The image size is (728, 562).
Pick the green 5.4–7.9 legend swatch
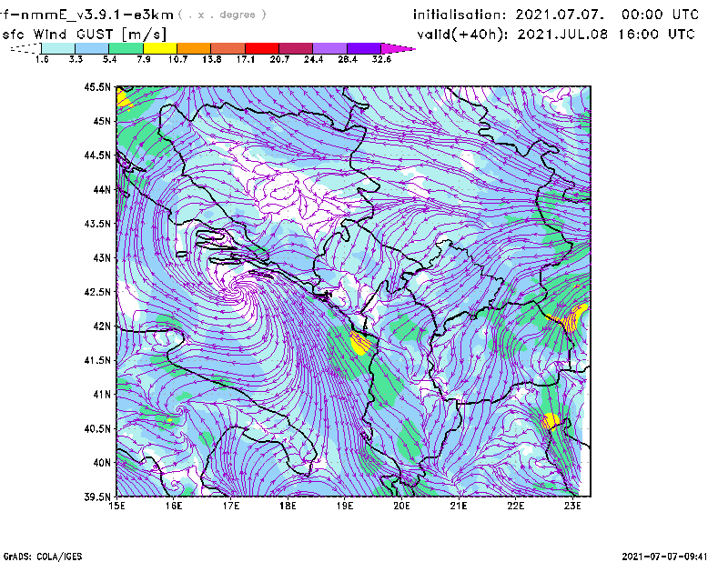click(x=126, y=48)
